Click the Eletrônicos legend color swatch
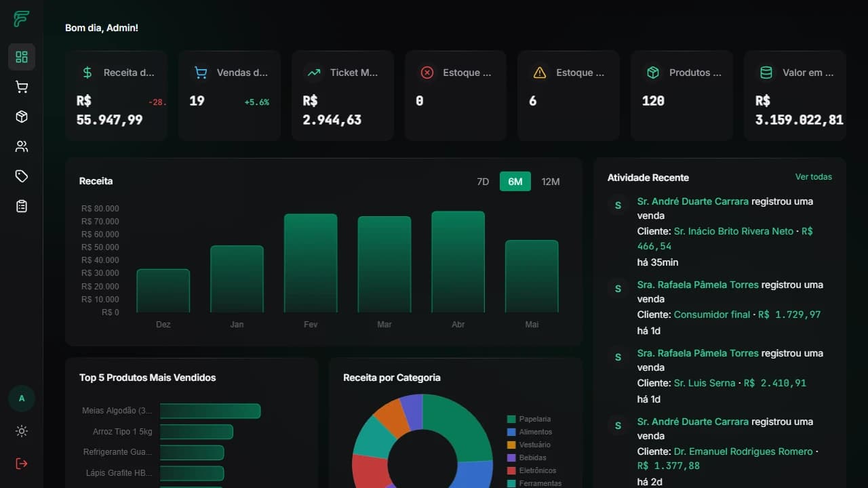Image resolution: width=868 pixels, height=488 pixels. (x=511, y=470)
